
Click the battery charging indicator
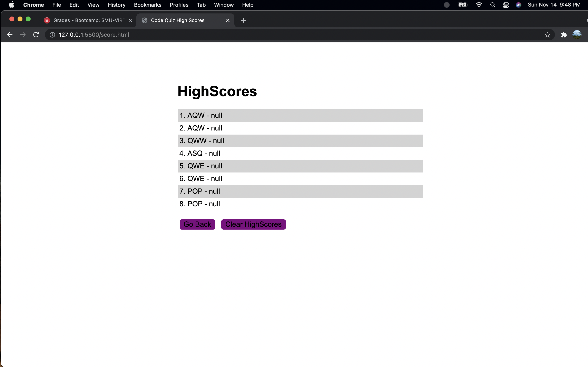pos(462,5)
